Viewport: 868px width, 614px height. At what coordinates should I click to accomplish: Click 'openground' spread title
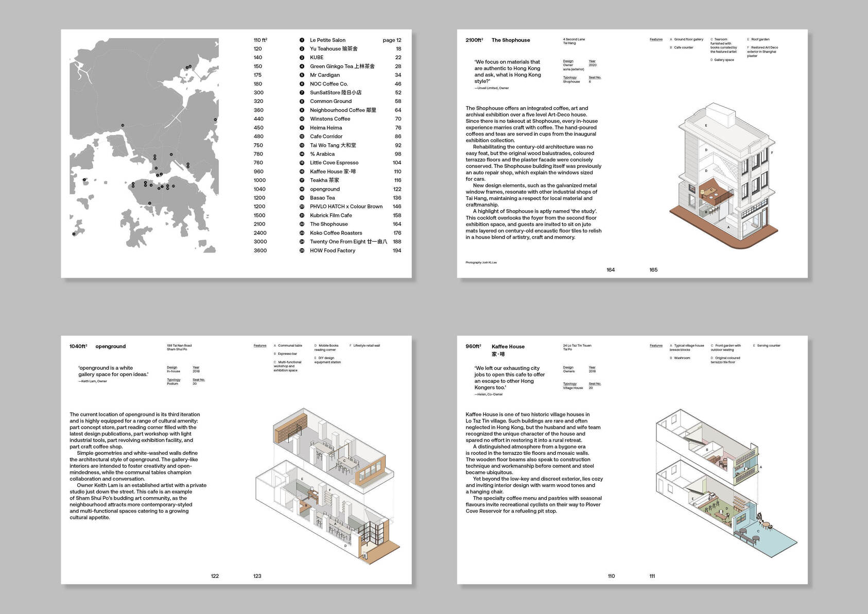[111, 347]
